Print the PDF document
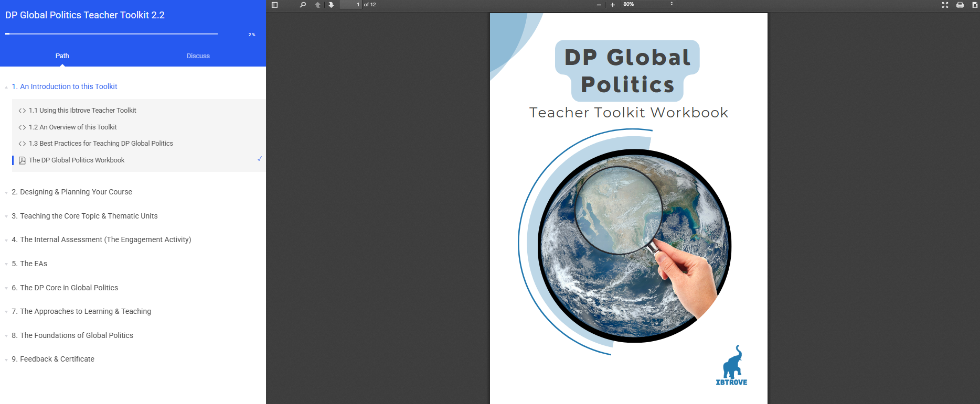Image resolution: width=980 pixels, height=404 pixels. coord(960,5)
